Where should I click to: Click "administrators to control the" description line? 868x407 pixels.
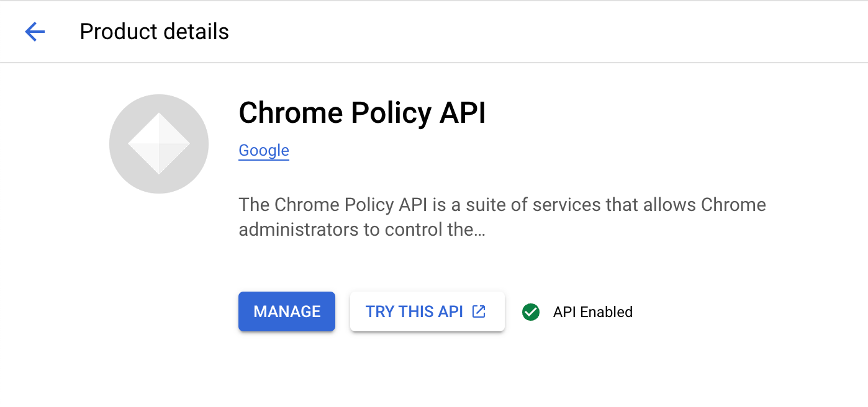pyautogui.click(x=356, y=230)
